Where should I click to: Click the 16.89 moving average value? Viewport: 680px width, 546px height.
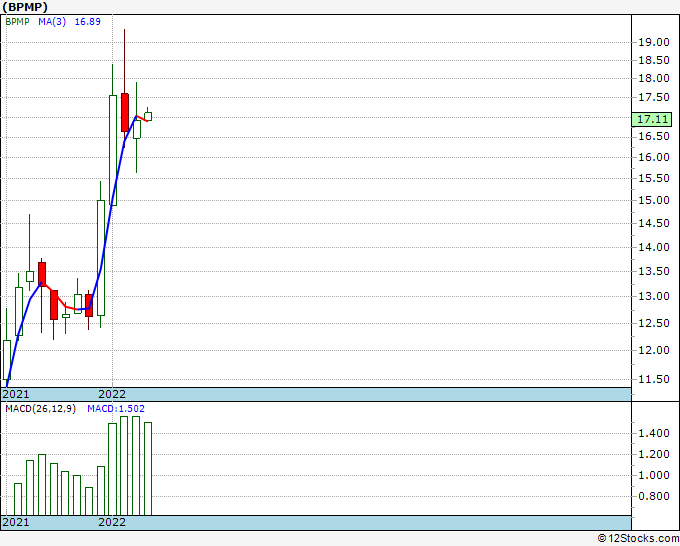coord(88,22)
